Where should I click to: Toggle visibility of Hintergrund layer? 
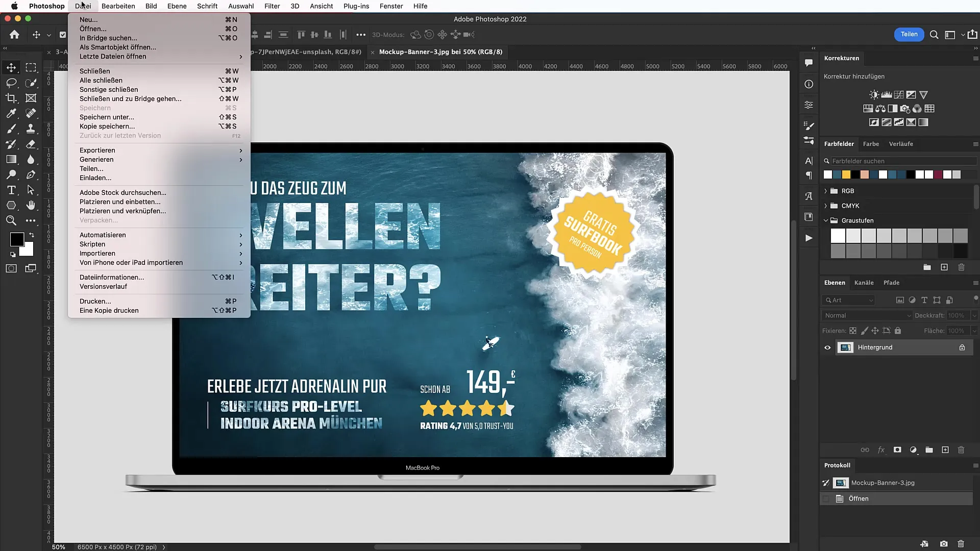pyautogui.click(x=827, y=347)
